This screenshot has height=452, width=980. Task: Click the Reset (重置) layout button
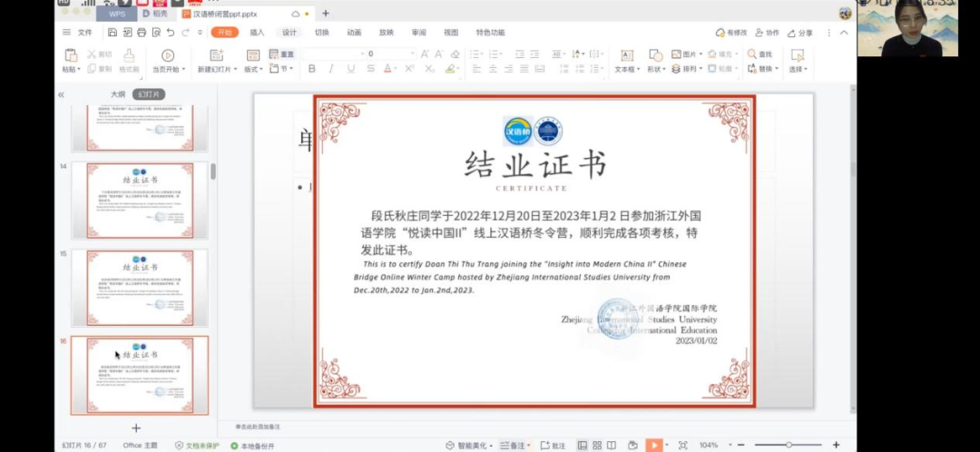pyautogui.click(x=282, y=54)
